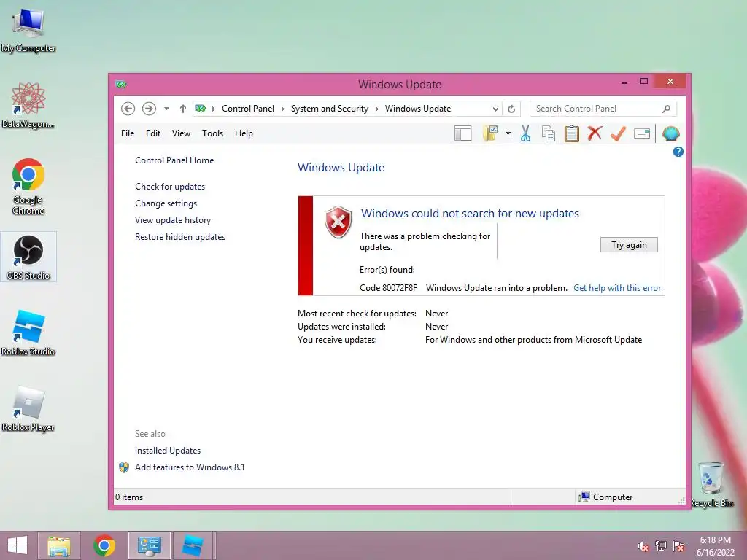This screenshot has width=747, height=560.
Task: Switch to Roblox Studio taskbar button
Action: coord(194,545)
